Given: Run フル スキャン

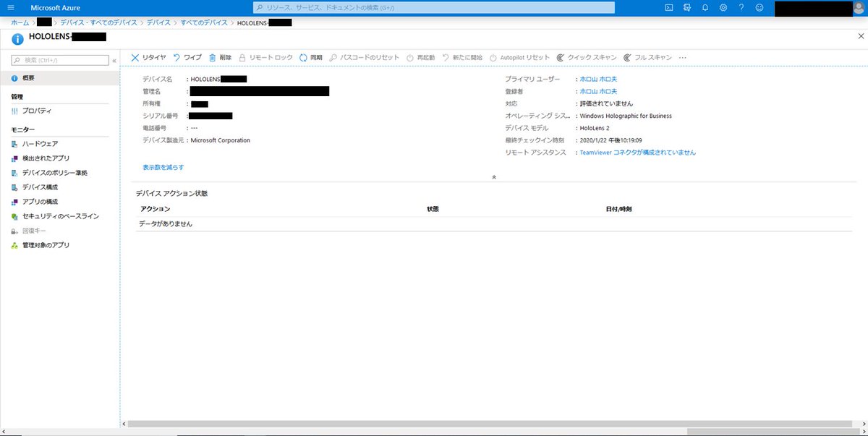Looking at the screenshot, I should [x=647, y=57].
